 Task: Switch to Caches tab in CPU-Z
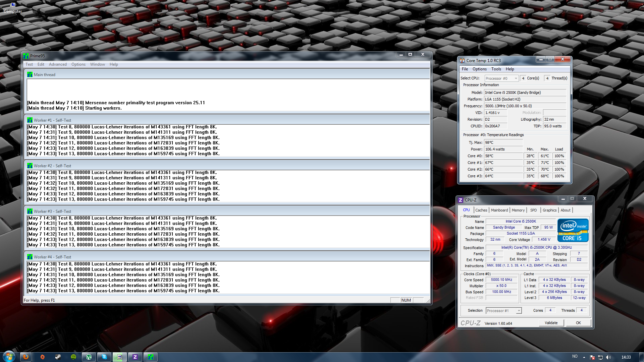481,210
